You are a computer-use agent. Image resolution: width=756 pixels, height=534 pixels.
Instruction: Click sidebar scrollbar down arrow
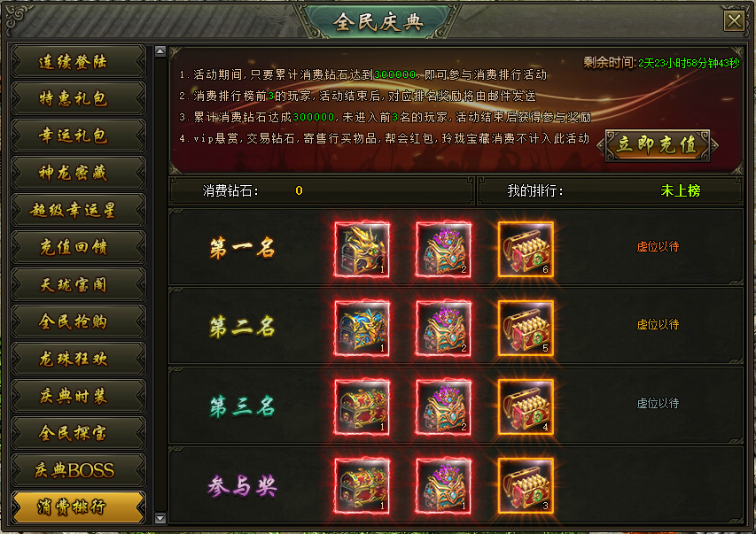[x=160, y=519]
